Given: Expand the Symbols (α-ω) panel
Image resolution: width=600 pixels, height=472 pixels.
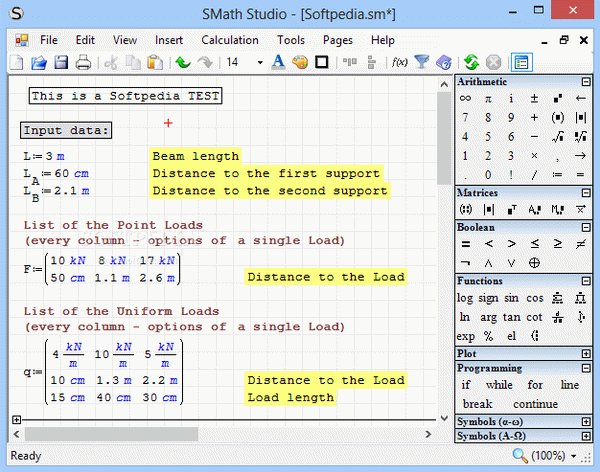Looking at the screenshot, I should (586, 421).
